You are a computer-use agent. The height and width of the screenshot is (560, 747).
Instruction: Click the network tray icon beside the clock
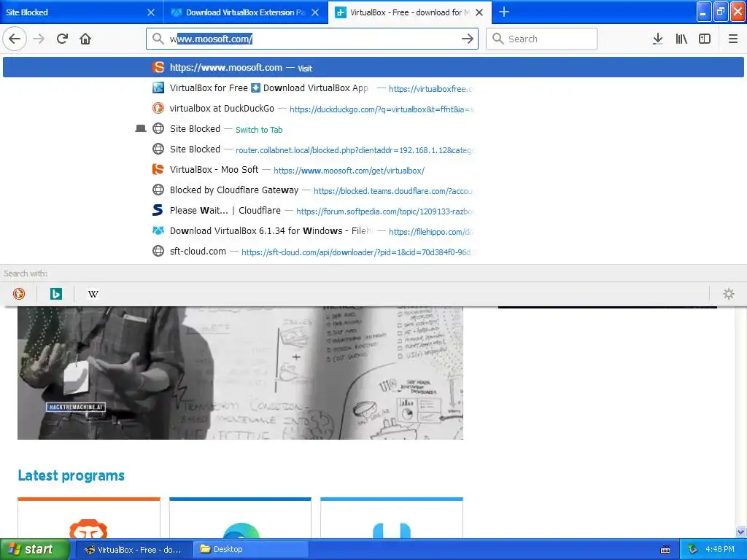[693, 549]
